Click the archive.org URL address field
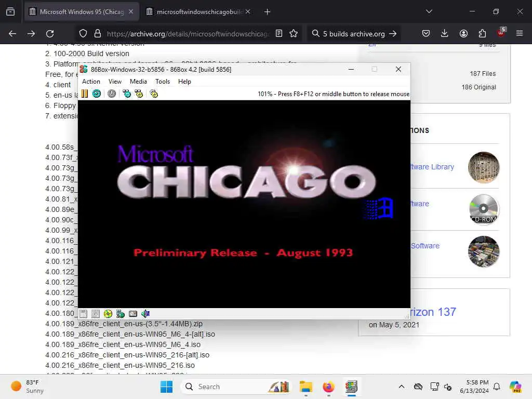 pos(188,34)
